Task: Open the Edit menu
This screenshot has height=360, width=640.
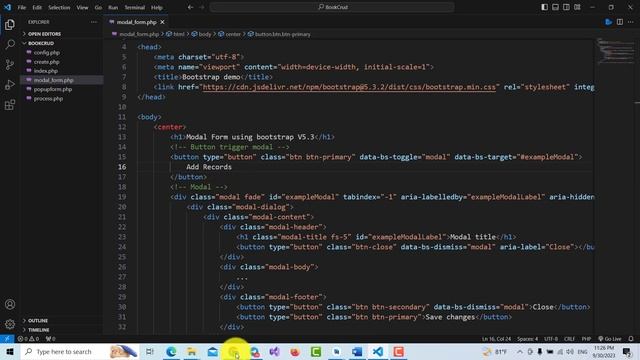Action: [37, 7]
